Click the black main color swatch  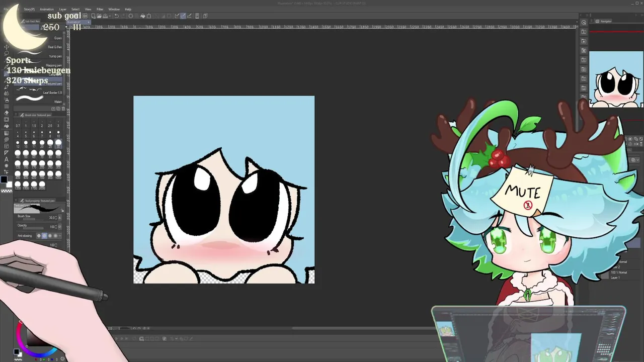4,179
